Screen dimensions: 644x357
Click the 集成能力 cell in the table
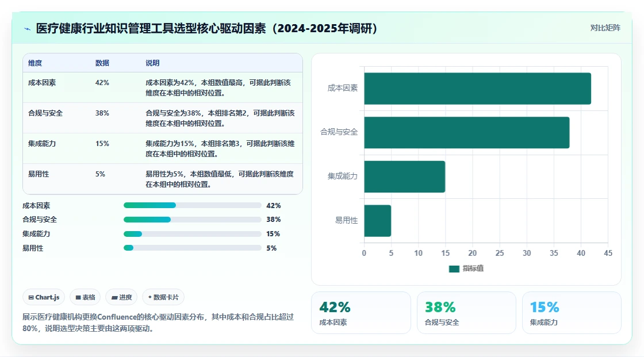coord(42,143)
